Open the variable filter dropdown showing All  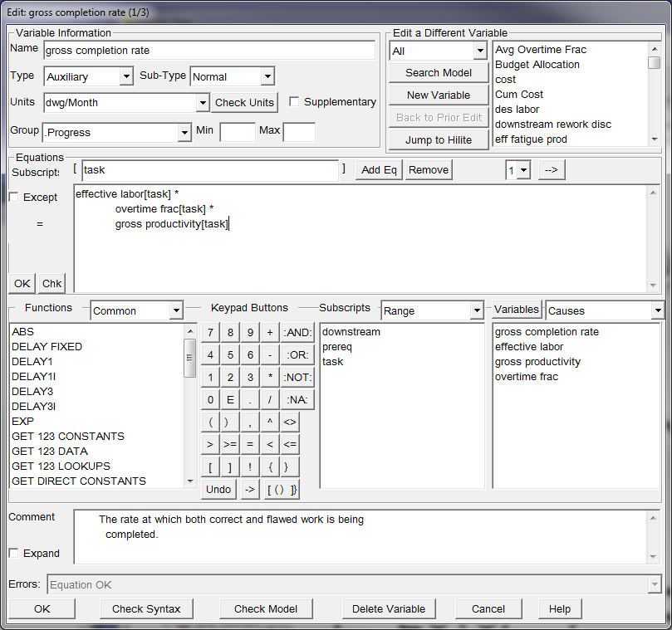click(480, 51)
